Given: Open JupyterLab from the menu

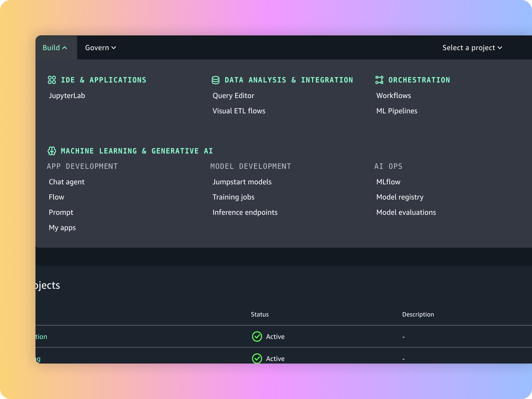Looking at the screenshot, I should tap(67, 96).
